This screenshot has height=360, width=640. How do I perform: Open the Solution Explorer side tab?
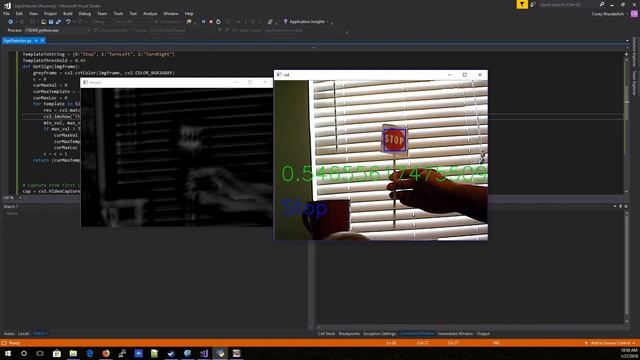634,52
